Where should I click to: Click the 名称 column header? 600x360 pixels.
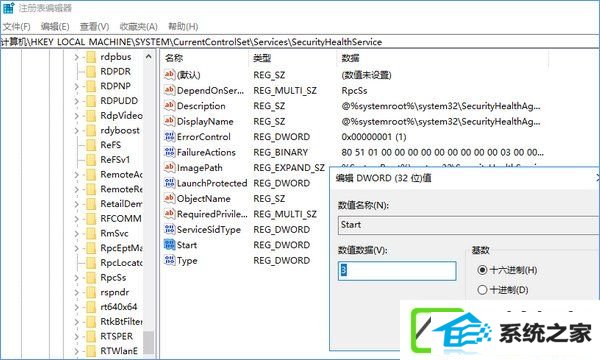174,58
